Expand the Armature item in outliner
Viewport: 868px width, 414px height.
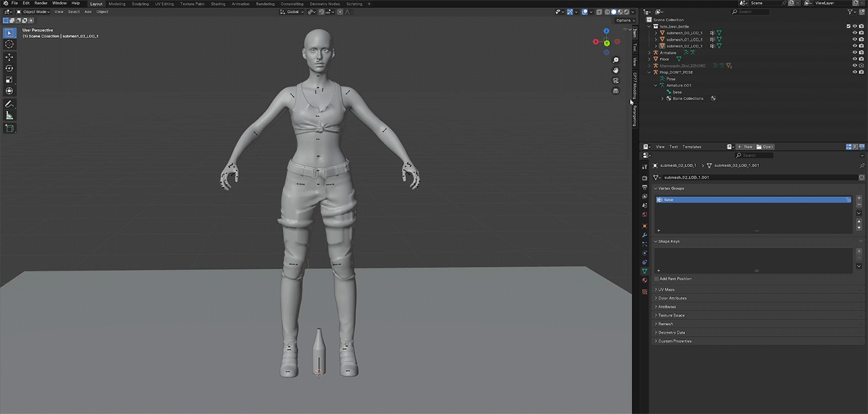[649, 53]
